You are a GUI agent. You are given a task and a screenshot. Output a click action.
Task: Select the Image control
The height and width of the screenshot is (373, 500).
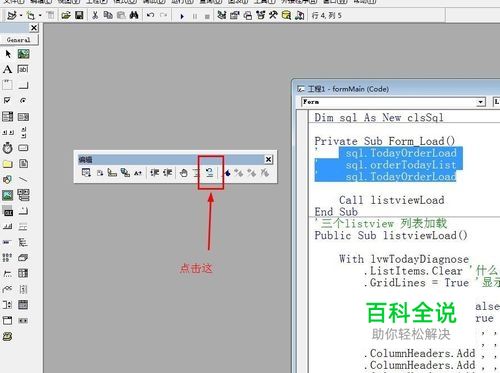tap(8, 195)
